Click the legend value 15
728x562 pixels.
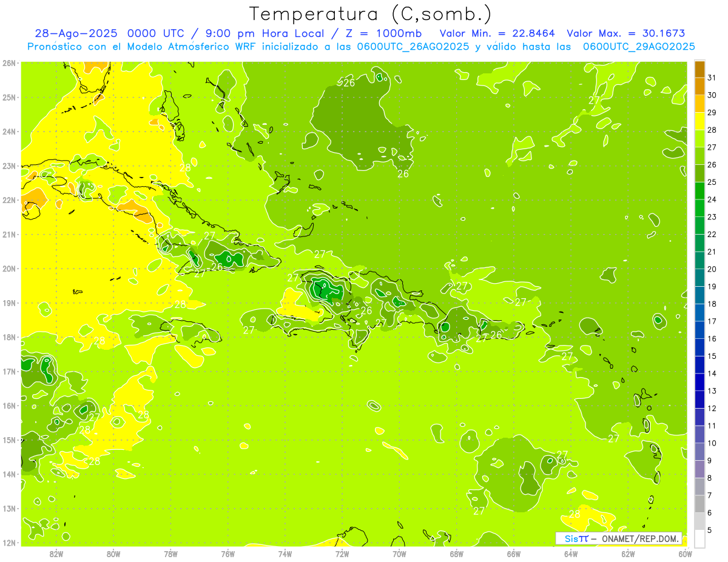(x=712, y=356)
